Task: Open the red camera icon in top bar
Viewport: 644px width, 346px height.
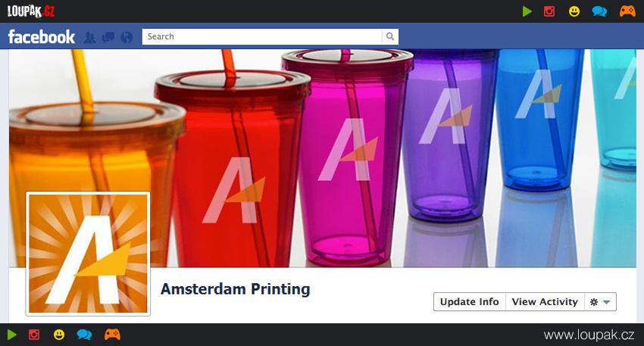Action: point(549,11)
